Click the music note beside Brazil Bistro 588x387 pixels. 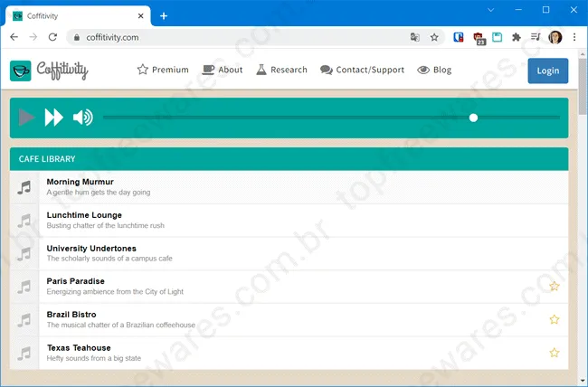pyautogui.click(x=24, y=320)
